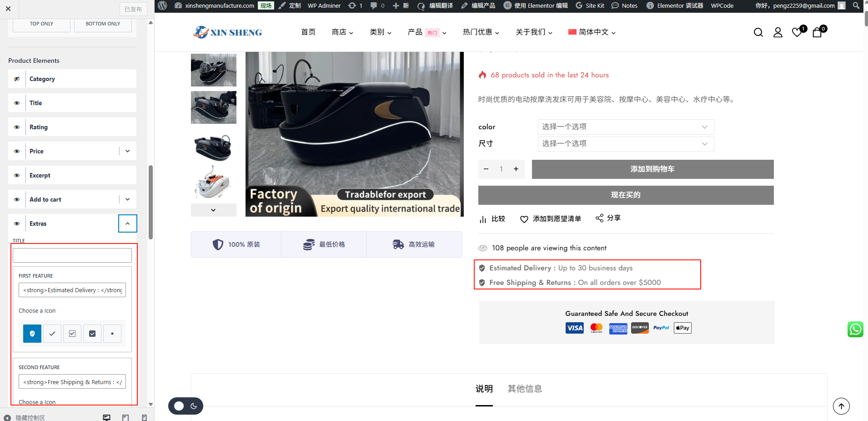This screenshot has height=421, width=868.
Task: Increase quantity with the plus stepper
Action: (x=516, y=169)
